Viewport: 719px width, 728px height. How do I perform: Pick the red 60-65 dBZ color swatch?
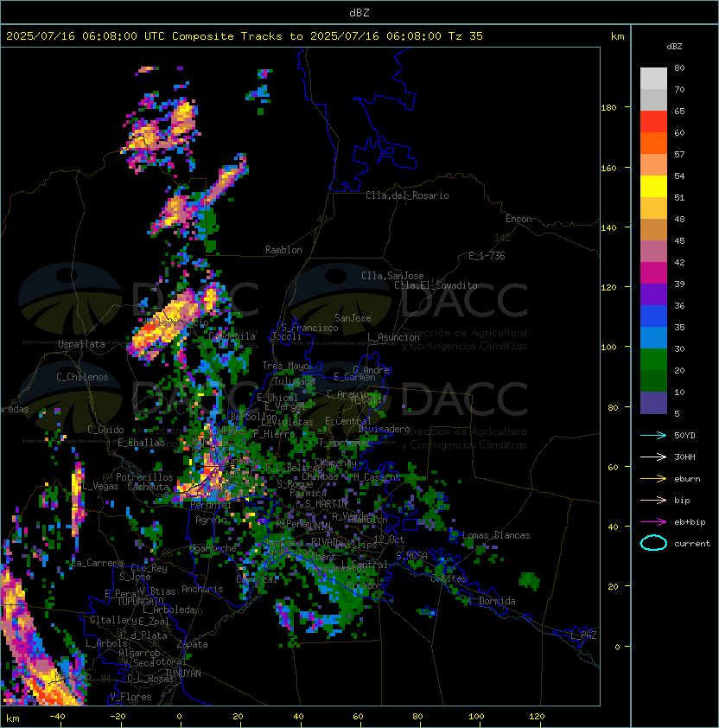tap(653, 122)
